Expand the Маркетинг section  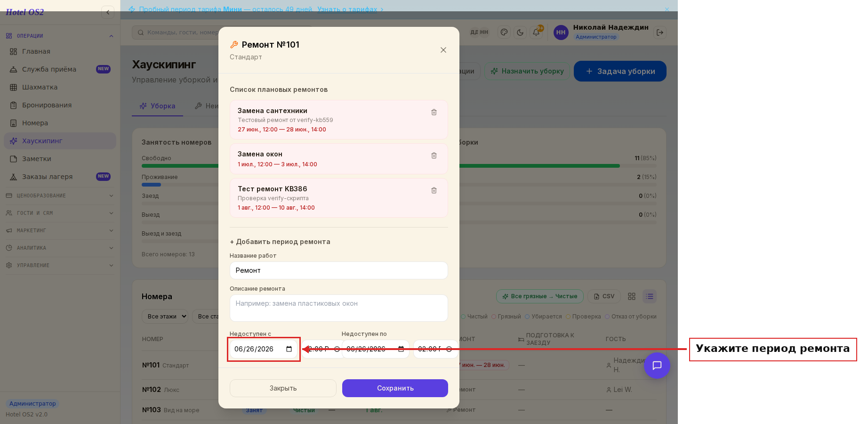click(x=60, y=230)
